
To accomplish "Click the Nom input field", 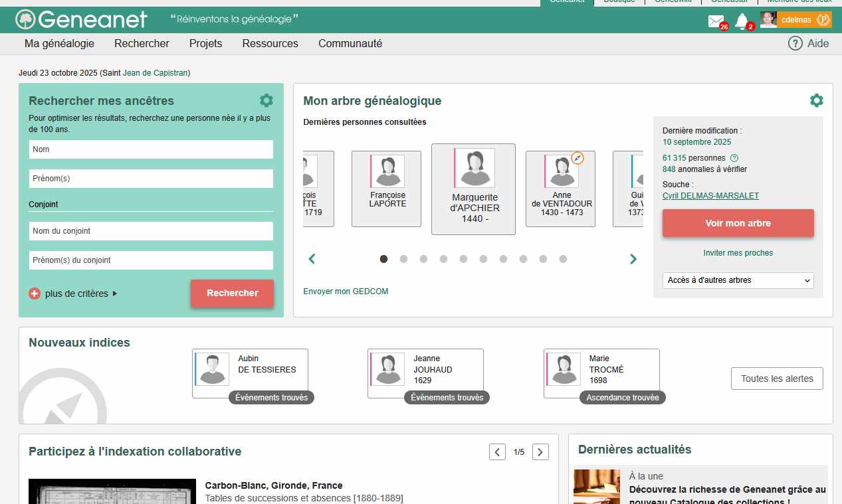I will [151, 149].
